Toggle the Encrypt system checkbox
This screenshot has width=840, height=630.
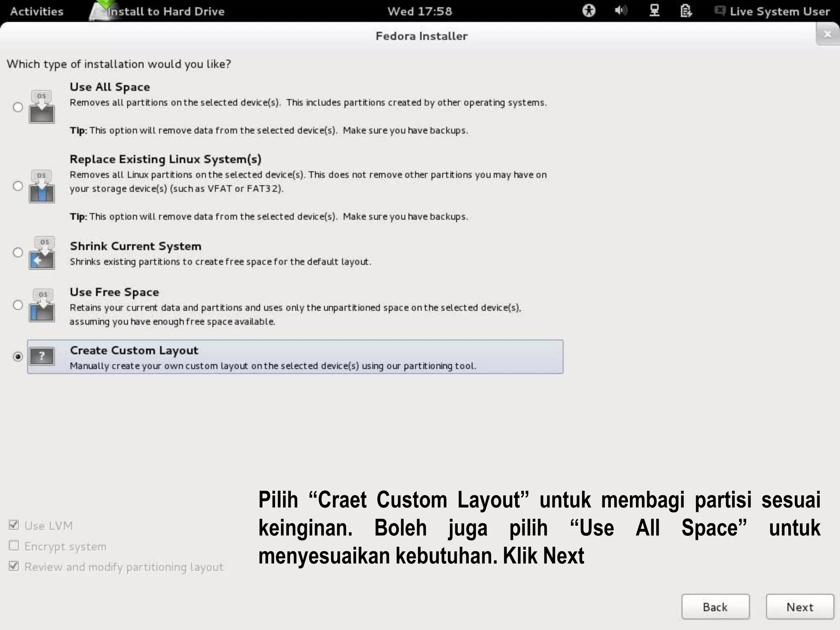pyautogui.click(x=14, y=546)
